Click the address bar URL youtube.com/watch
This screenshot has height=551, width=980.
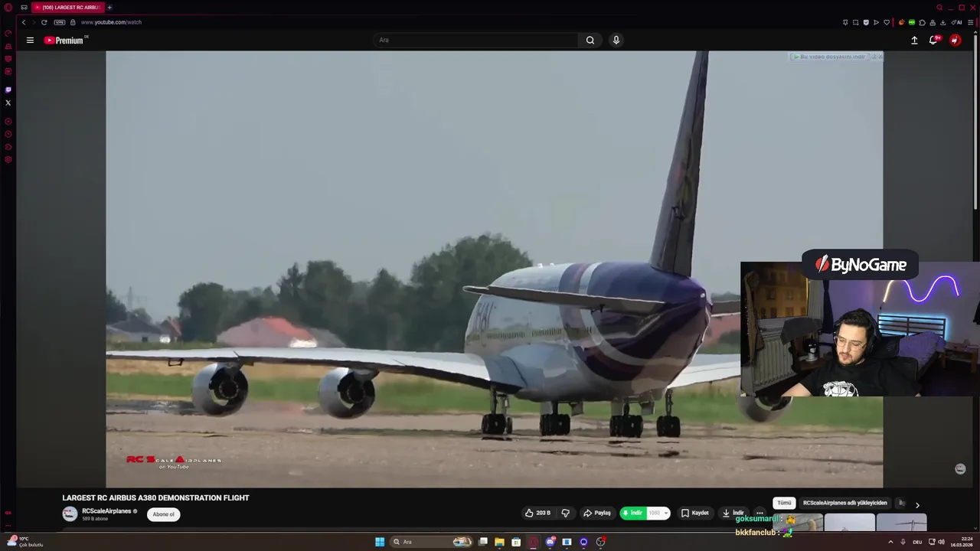[112, 22]
